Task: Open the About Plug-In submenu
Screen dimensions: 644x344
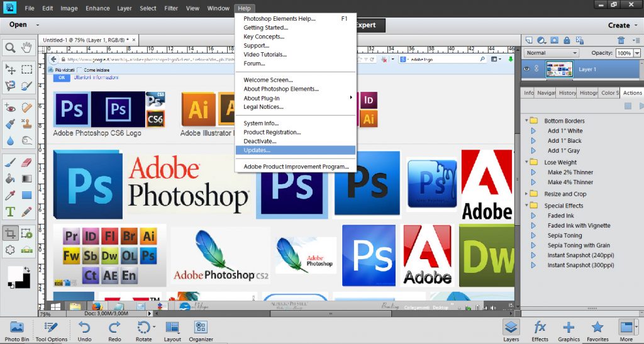Action: point(296,97)
